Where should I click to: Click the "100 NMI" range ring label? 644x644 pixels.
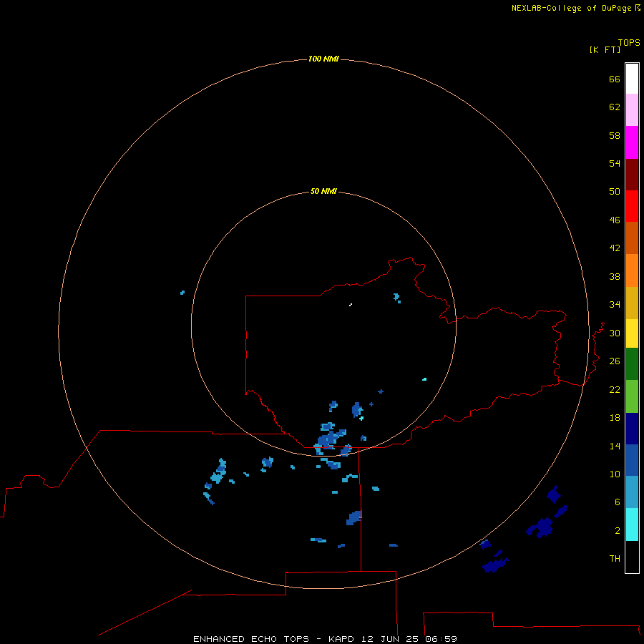point(323,59)
